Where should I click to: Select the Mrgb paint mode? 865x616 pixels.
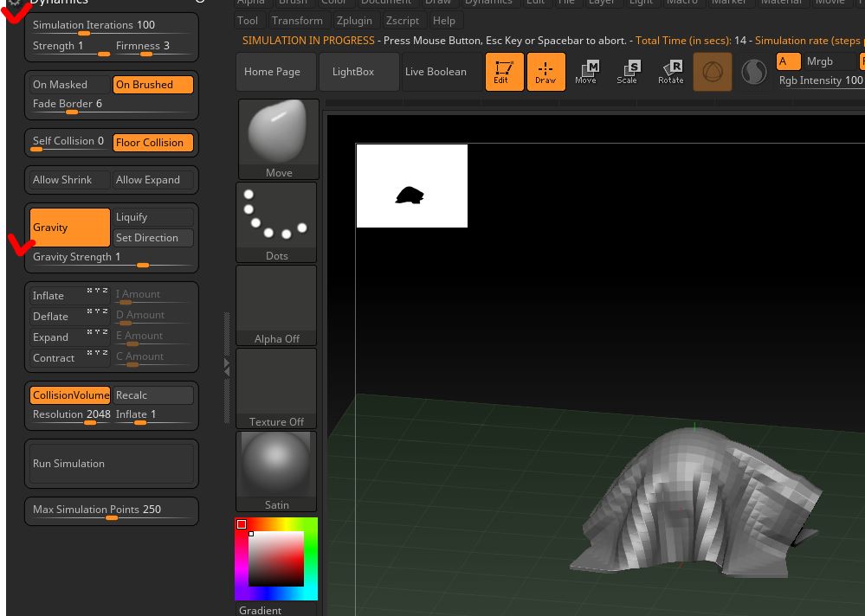(829, 61)
